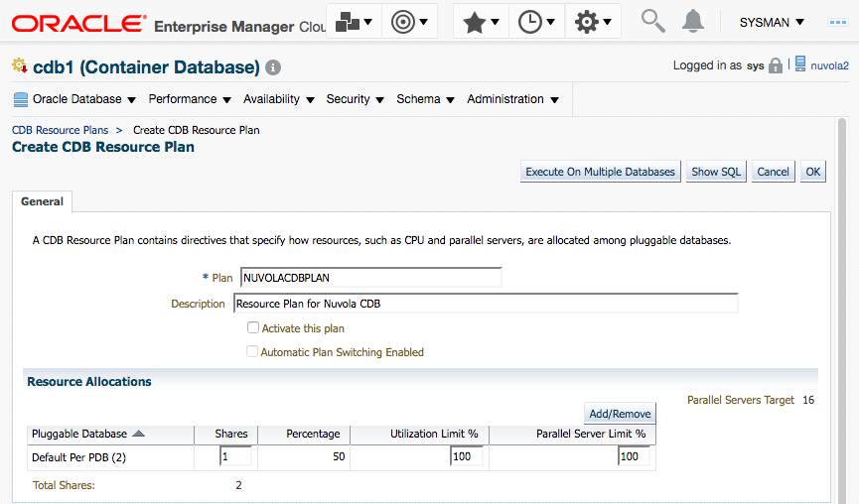
Task: Open the notifications bell
Action: (x=692, y=22)
